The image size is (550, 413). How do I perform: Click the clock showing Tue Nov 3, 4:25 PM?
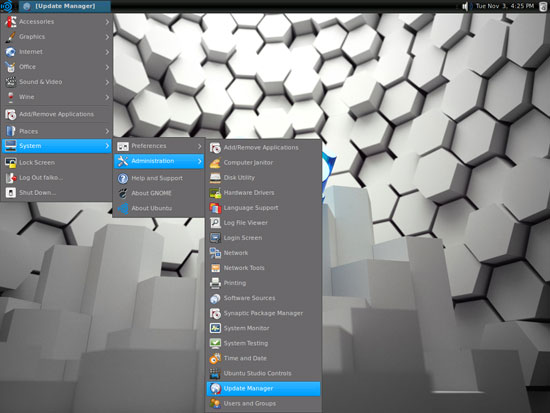(504, 6)
